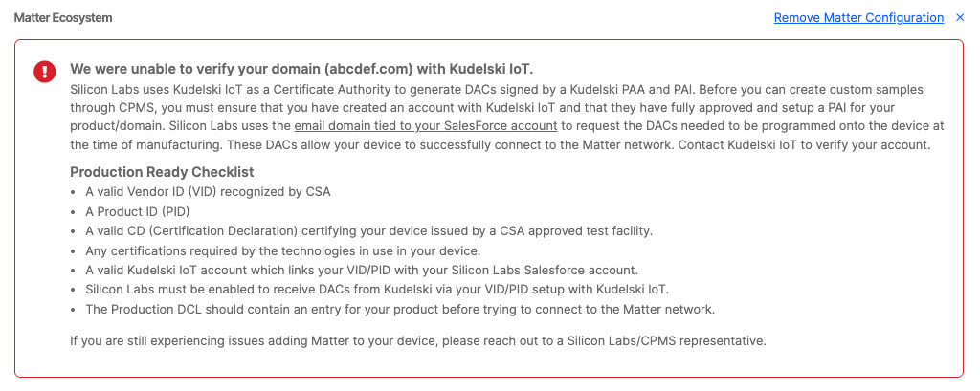Image resolution: width=980 pixels, height=391 pixels.
Task: Click the X icon beside Remove Matter Configuration
Action: click(961, 18)
